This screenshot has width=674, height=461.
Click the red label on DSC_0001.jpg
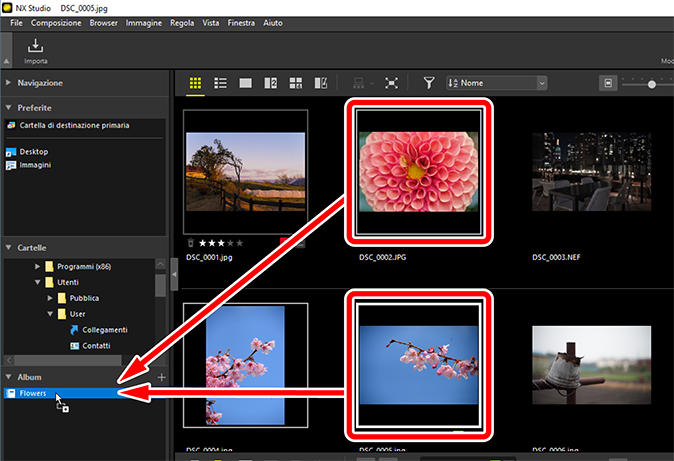point(284,242)
